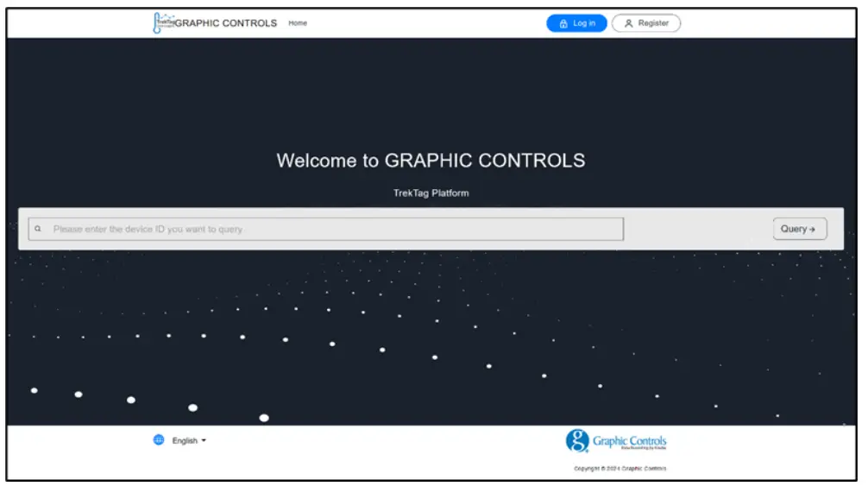This screenshot has height=486, width=868.
Task: Click the copyright Graphic Controls text
Action: (620, 468)
